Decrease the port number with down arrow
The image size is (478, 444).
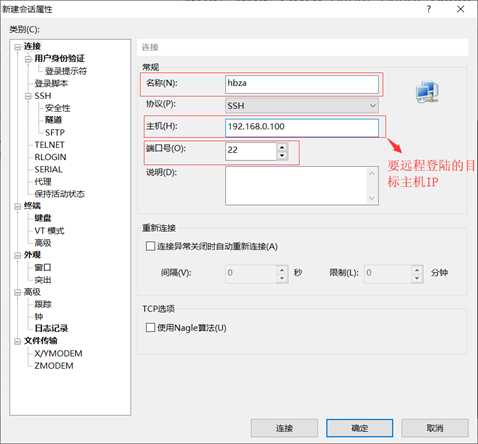(x=282, y=155)
